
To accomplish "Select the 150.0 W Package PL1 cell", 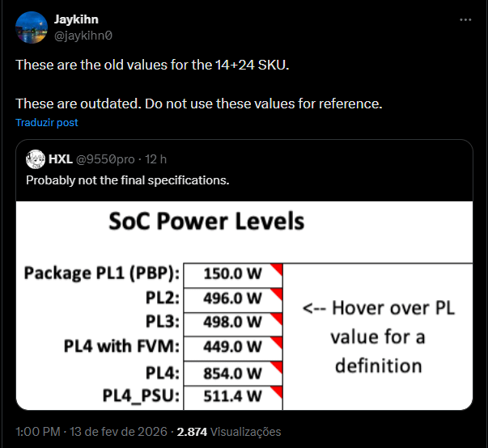I will coord(233,273).
